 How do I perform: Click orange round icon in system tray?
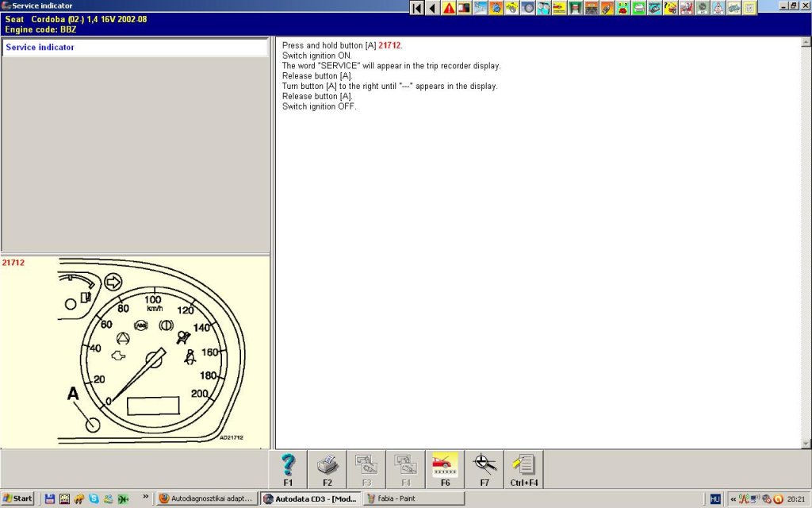[x=778, y=499]
